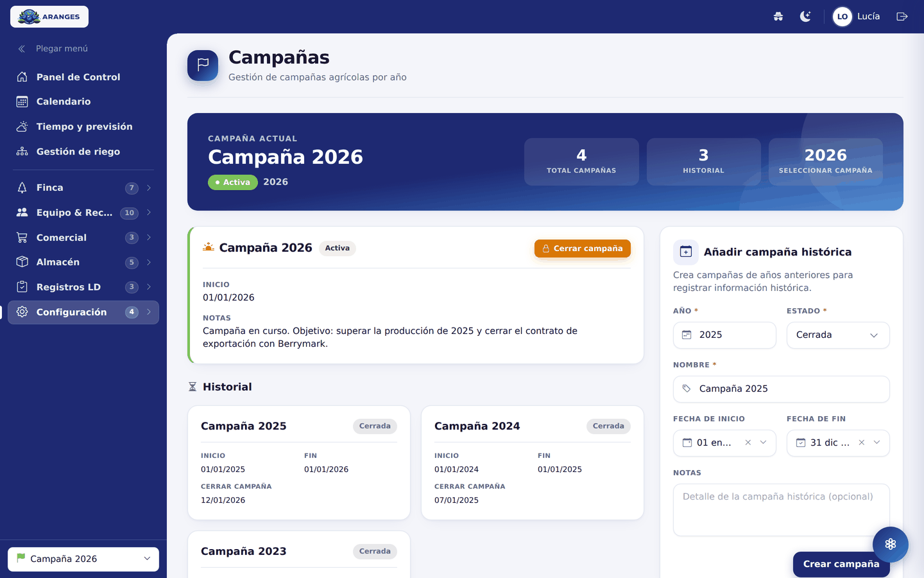This screenshot has width=924, height=578.
Task: Open the LO user avatar
Action: point(843,17)
